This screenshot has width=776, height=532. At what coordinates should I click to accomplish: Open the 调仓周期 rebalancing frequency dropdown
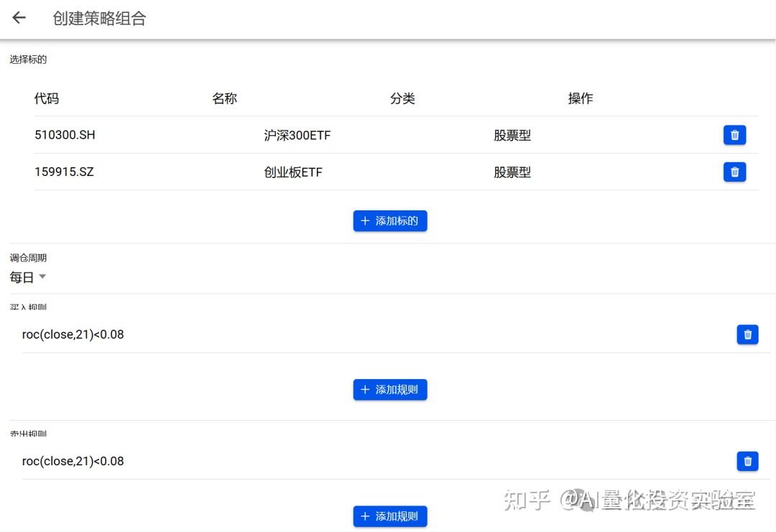27,276
